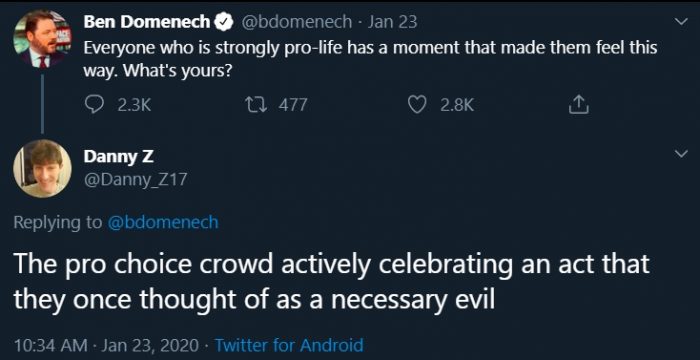Click the Jan 23 tweet date
The width and height of the screenshot is (700, 360).
[x=392, y=21]
